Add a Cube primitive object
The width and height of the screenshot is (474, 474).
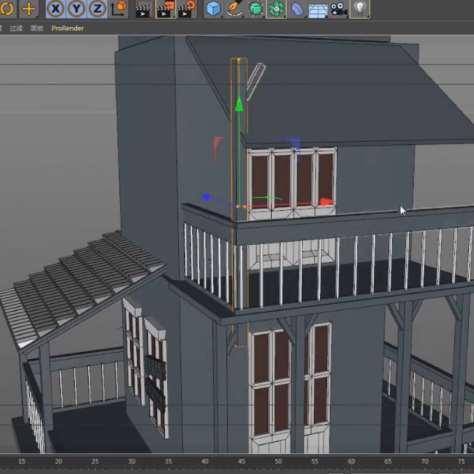pos(213,9)
